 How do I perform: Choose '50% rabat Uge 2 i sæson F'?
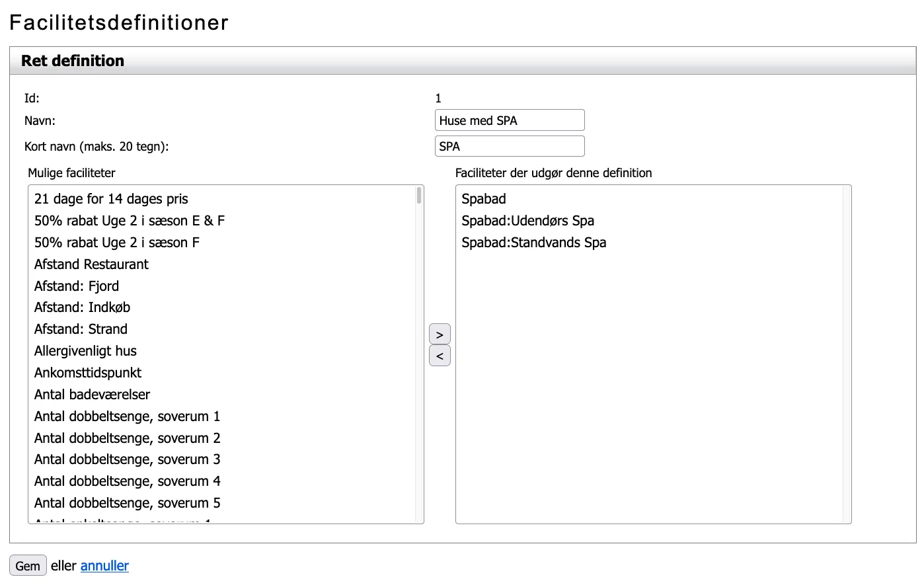pos(117,243)
